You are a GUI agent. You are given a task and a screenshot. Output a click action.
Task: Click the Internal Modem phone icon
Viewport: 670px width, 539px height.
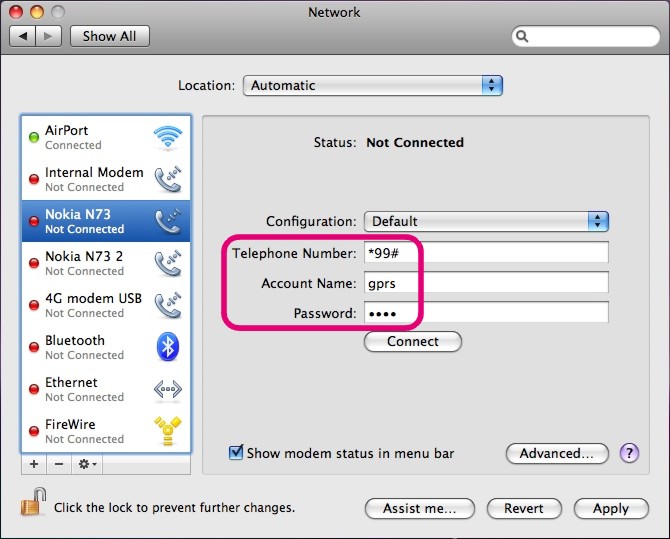click(x=168, y=179)
